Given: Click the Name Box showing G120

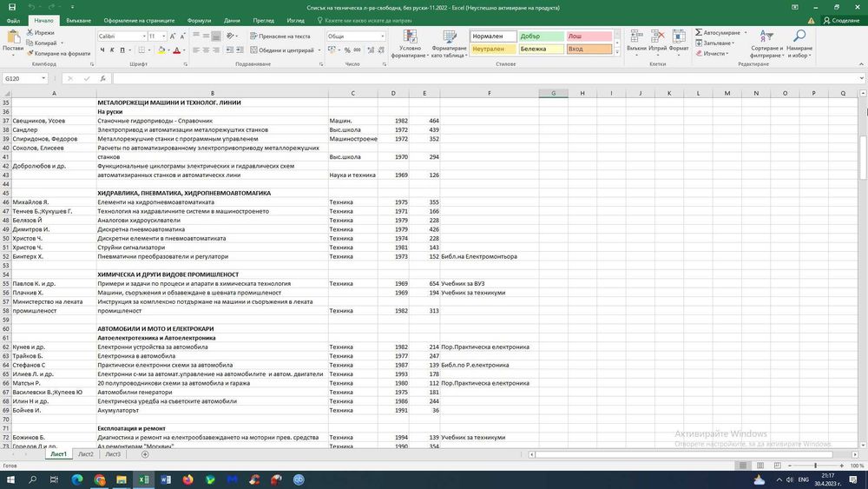Looking at the screenshot, I should tap(25, 79).
